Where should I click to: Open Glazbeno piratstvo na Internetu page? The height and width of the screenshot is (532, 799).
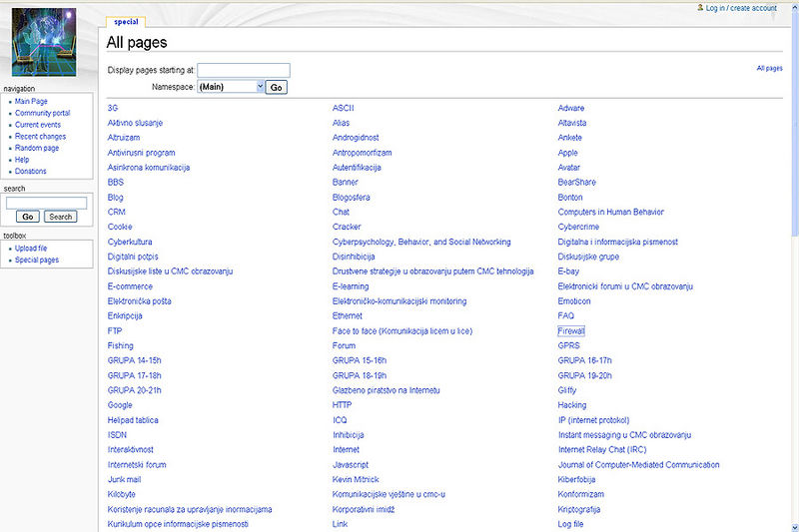click(386, 390)
